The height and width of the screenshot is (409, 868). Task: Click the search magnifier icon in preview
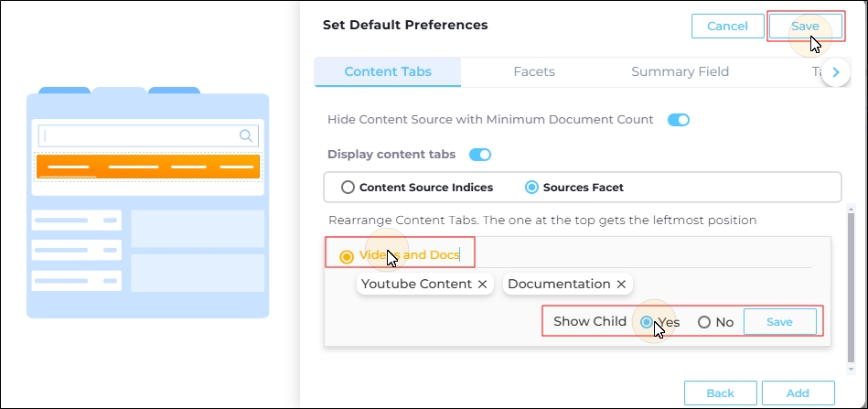point(246,135)
